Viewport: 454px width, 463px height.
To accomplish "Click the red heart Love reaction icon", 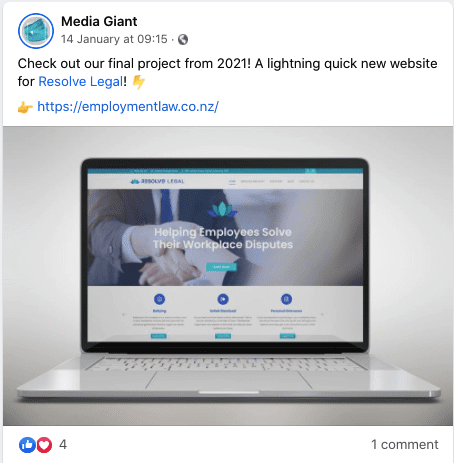I will tap(44, 445).
